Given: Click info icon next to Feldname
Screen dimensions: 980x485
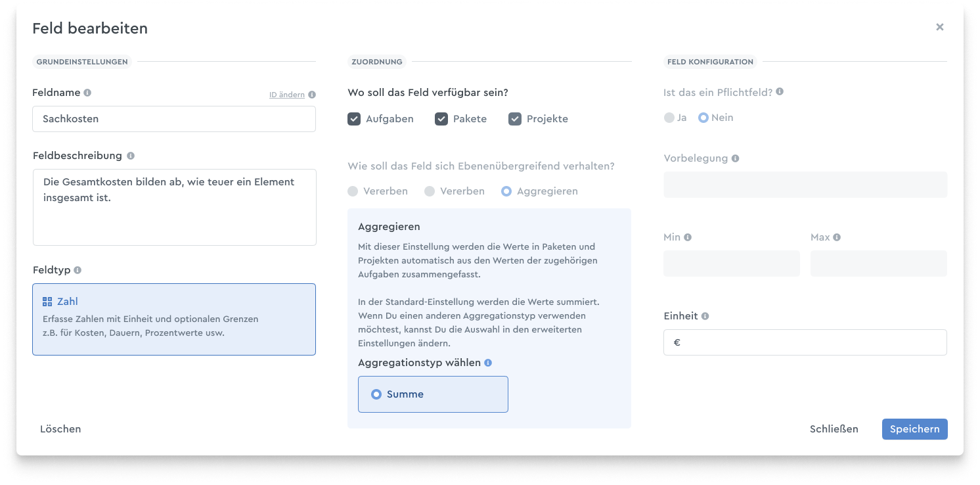Looking at the screenshot, I should [x=87, y=93].
